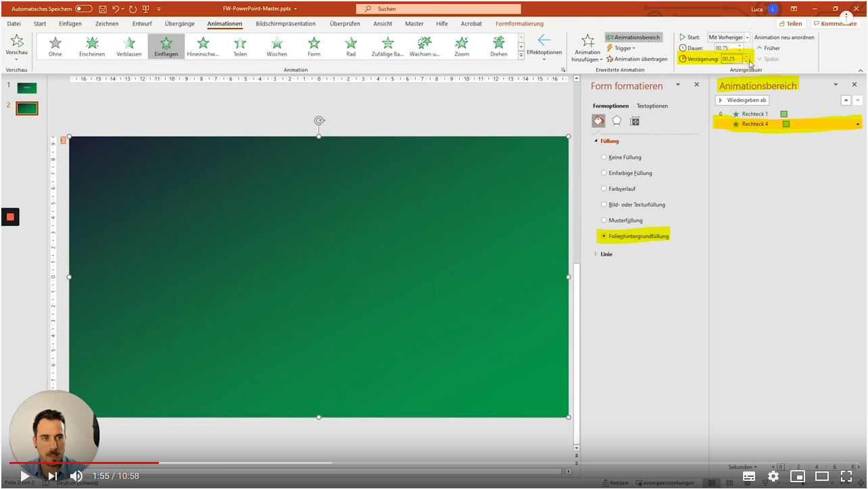Viewport: 868px width, 489px height.
Task: Open the Fill & Line bucket icon
Action: 598,121
